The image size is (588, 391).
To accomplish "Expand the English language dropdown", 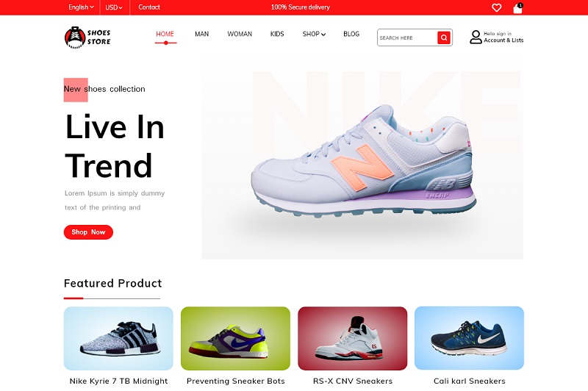I will click(81, 7).
